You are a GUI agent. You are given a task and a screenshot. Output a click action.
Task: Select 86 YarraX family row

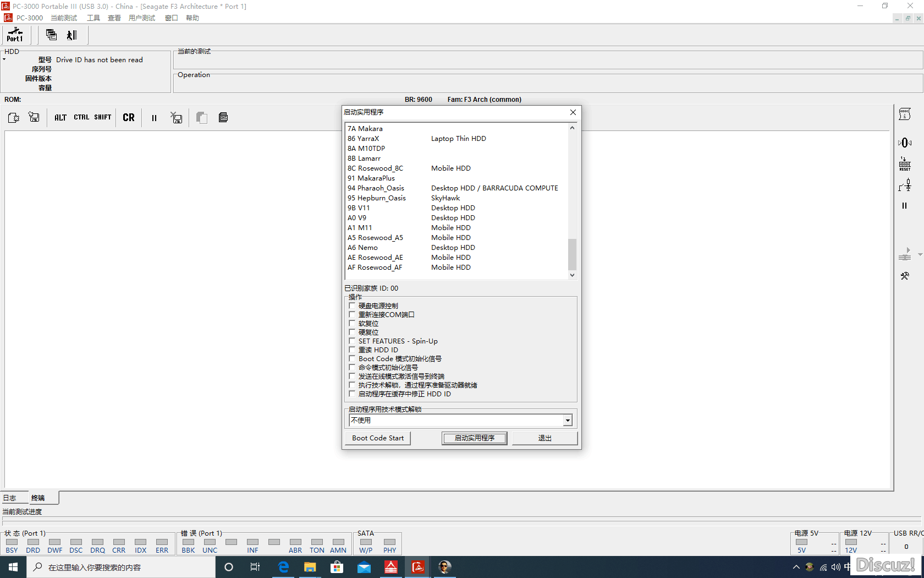click(457, 139)
